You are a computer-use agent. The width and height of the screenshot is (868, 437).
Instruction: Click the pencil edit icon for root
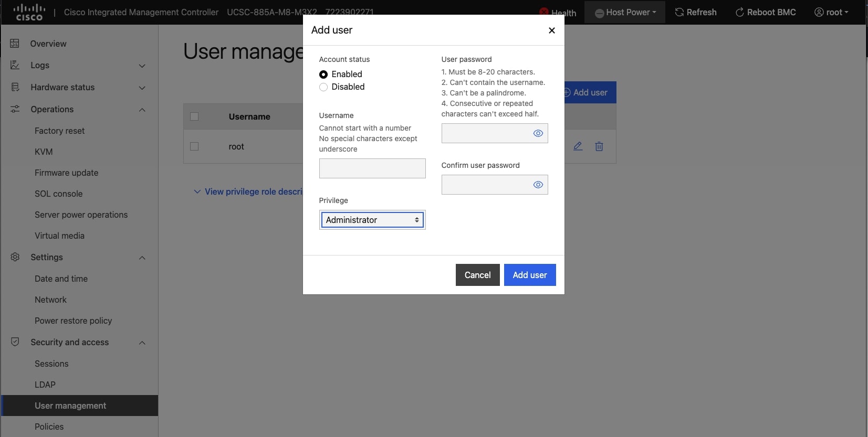click(578, 146)
